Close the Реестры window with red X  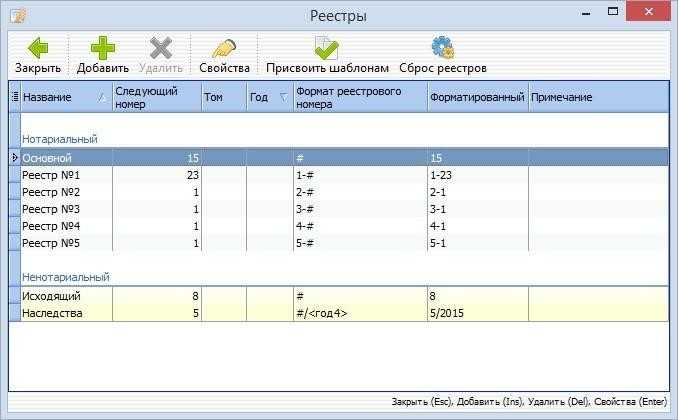point(648,12)
